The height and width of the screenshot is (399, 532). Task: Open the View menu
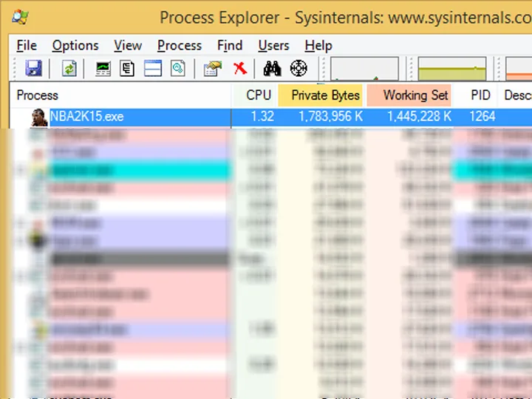click(x=128, y=46)
